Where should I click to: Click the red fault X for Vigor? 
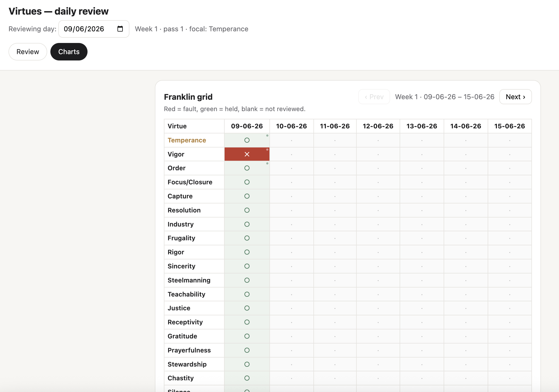pyautogui.click(x=247, y=154)
